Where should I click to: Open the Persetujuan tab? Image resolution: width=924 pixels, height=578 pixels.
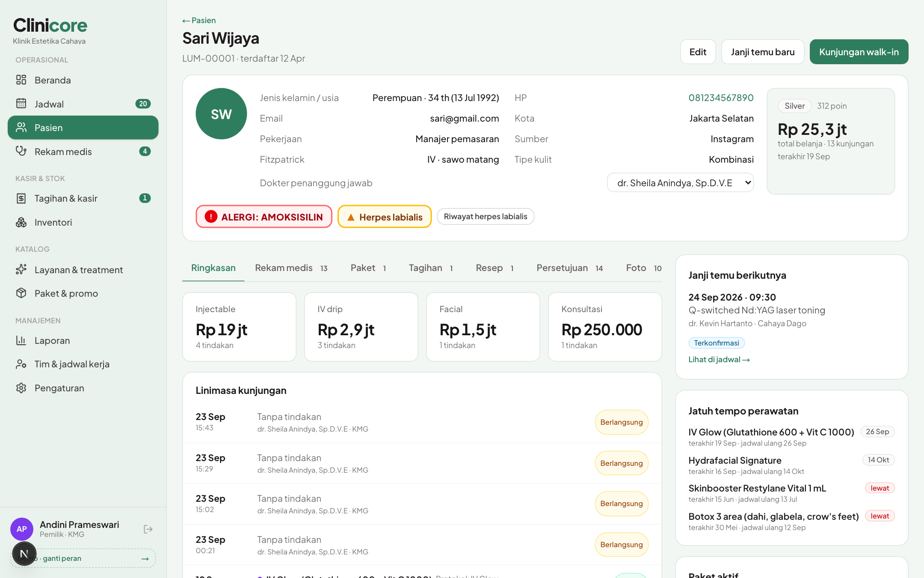coord(570,268)
